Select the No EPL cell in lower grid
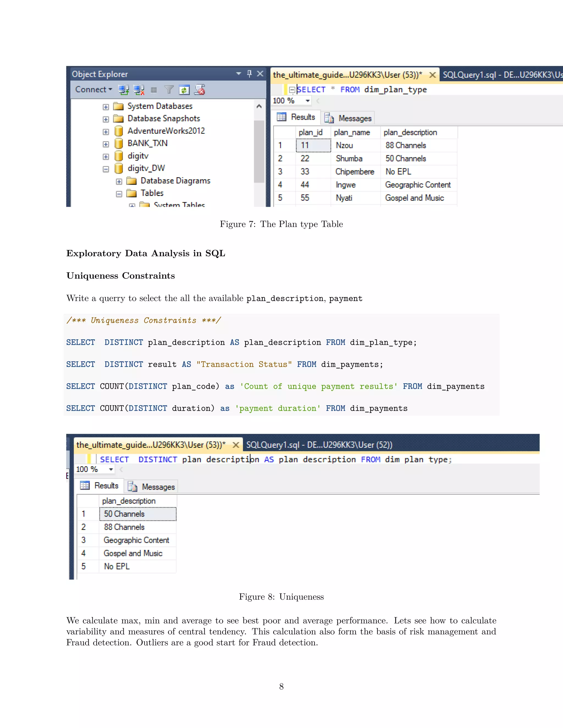 [x=138, y=566]
